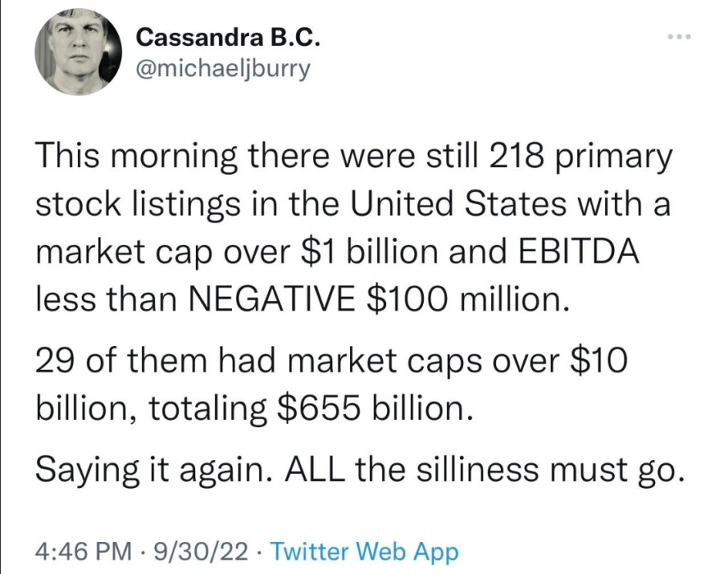Click the @michaeljburry handle
This screenshot has width=728, height=574.
tap(223, 70)
